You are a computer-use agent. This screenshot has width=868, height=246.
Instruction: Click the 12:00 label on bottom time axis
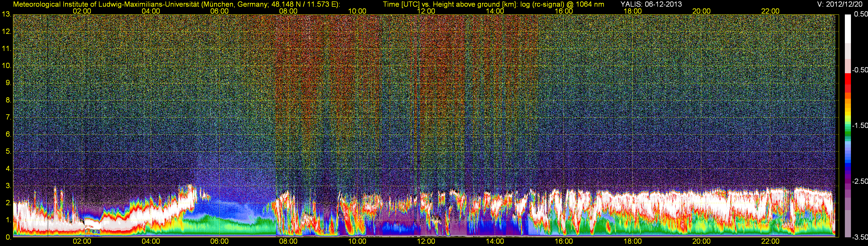point(426,241)
